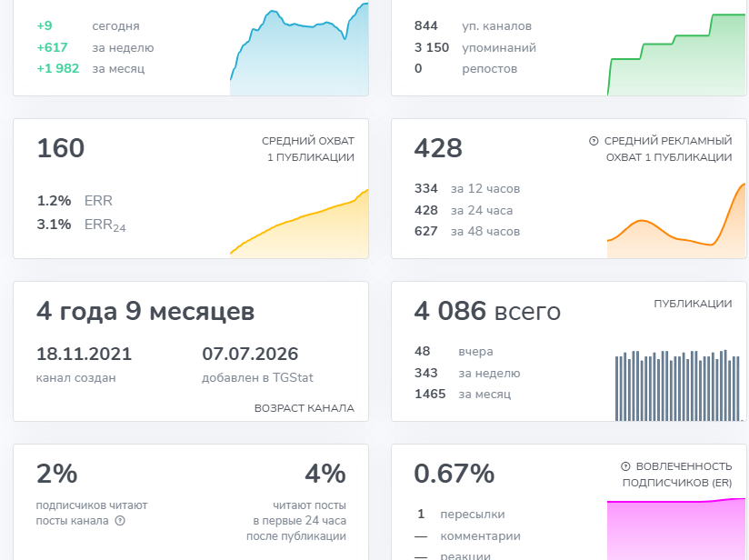Click help icon after 'посты канала'
Screen dimensions: 749x560
click(120, 521)
